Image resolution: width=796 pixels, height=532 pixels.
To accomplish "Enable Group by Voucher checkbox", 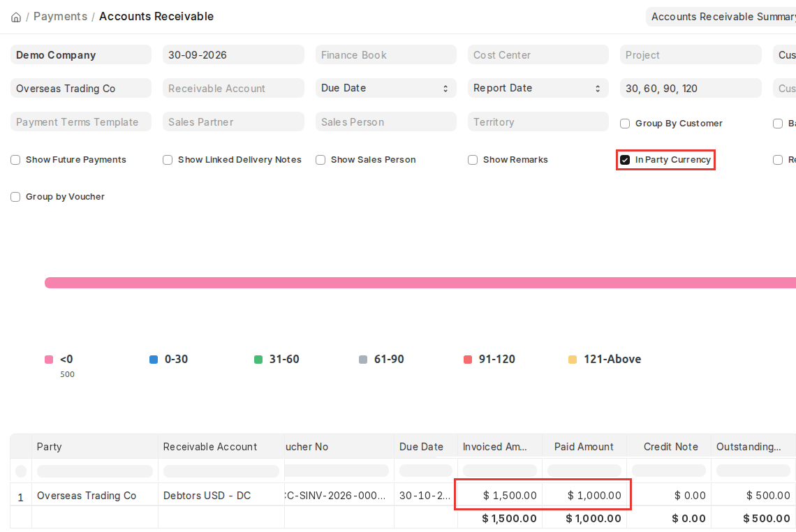I will 15,197.
